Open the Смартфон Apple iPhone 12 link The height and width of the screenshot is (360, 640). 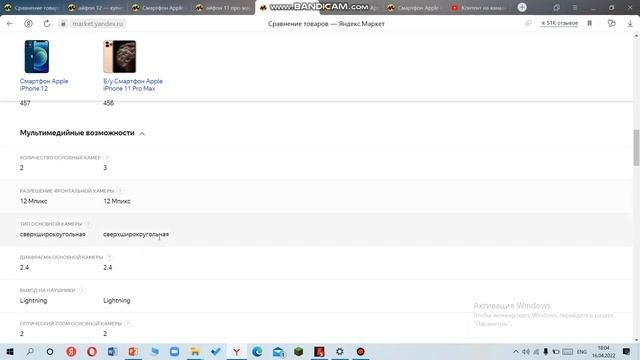[x=44, y=85]
